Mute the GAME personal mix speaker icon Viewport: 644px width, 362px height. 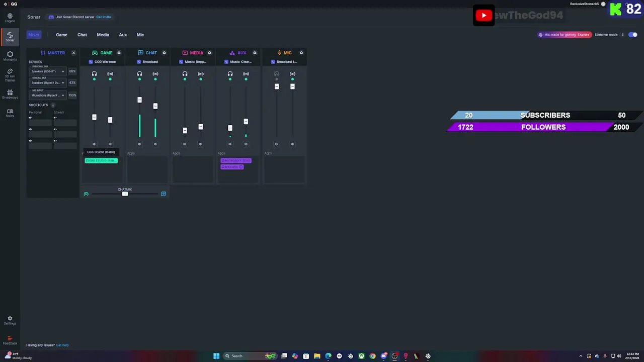coord(94,144)
